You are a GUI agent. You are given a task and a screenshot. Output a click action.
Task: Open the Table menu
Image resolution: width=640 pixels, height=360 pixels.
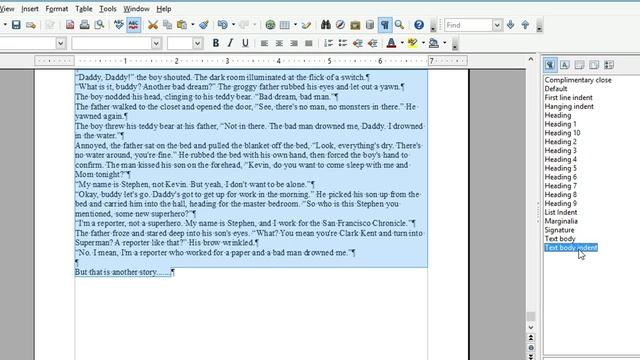[x=84, y=9]
